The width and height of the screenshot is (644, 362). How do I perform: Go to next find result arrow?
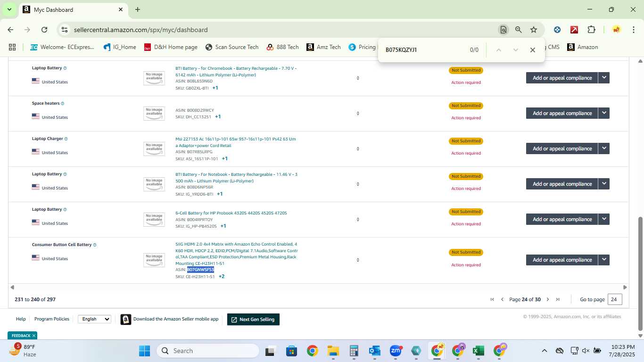point(515,50)
